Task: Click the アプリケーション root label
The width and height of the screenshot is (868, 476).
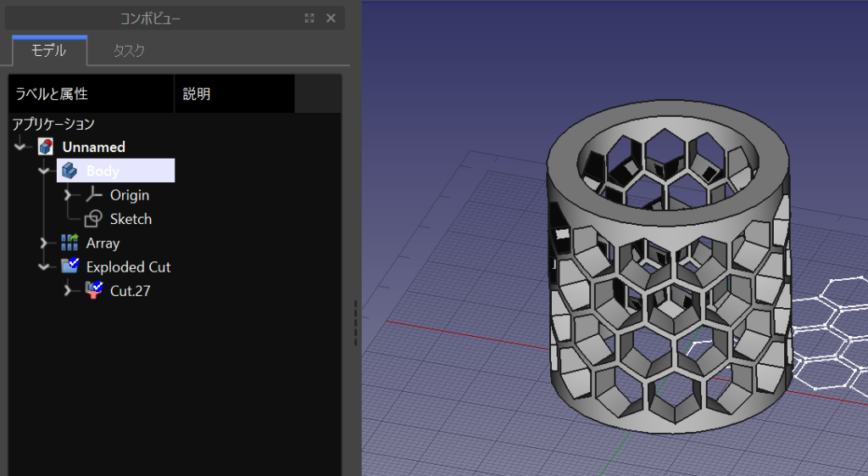Action: point(53,124)
